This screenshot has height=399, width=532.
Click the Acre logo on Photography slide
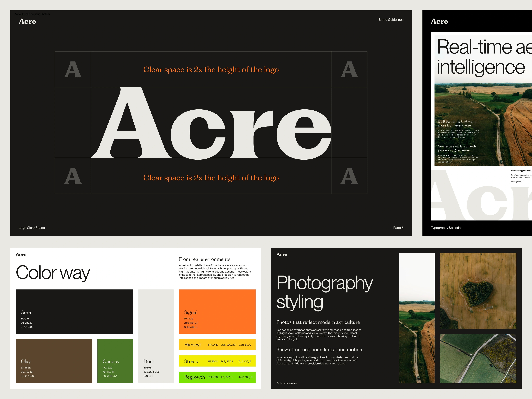282,254
